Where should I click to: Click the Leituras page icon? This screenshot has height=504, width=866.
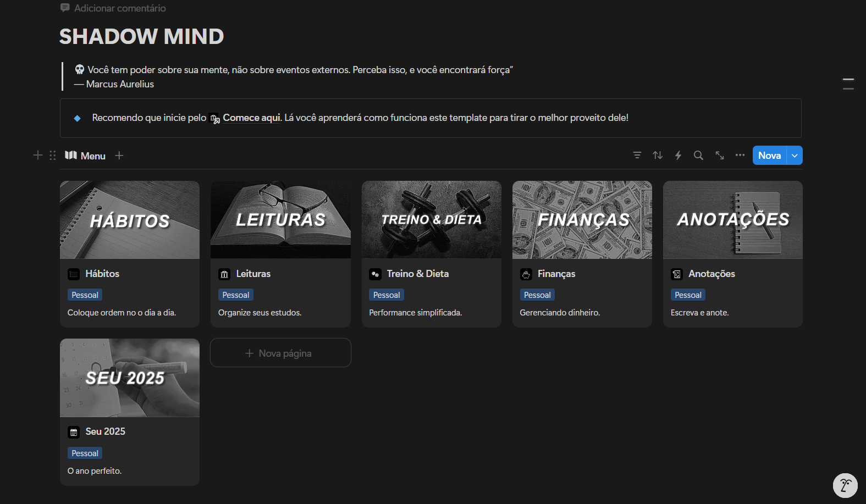point(224,274)
